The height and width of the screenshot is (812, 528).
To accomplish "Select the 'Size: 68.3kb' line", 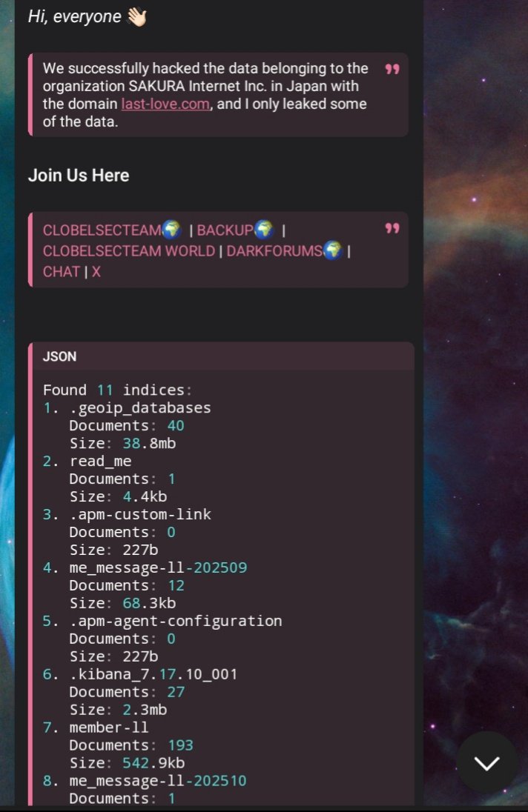I will 123,603.
